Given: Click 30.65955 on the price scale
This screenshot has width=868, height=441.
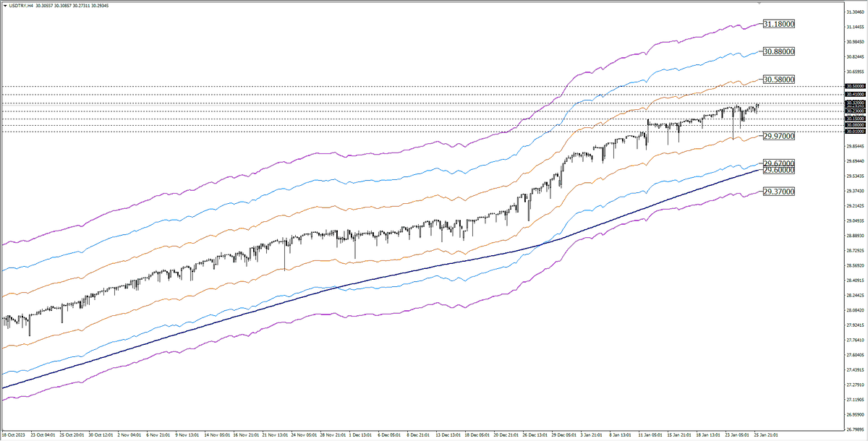Looking at the screenshot, I should 856,72.
